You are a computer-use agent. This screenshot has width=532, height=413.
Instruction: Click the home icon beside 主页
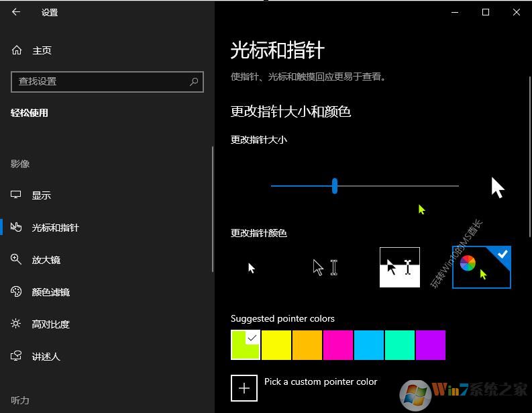[17, 50]
